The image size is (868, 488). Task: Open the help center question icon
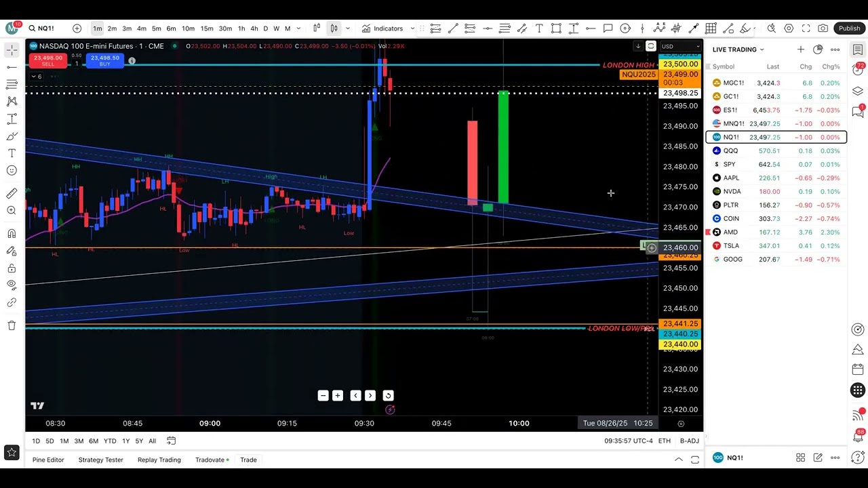coord(858,457)
